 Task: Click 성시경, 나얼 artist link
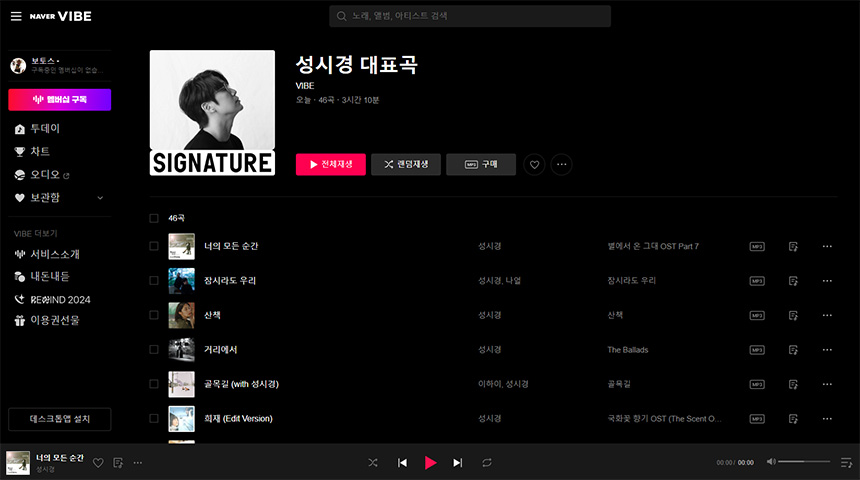[x=499, y=281]
